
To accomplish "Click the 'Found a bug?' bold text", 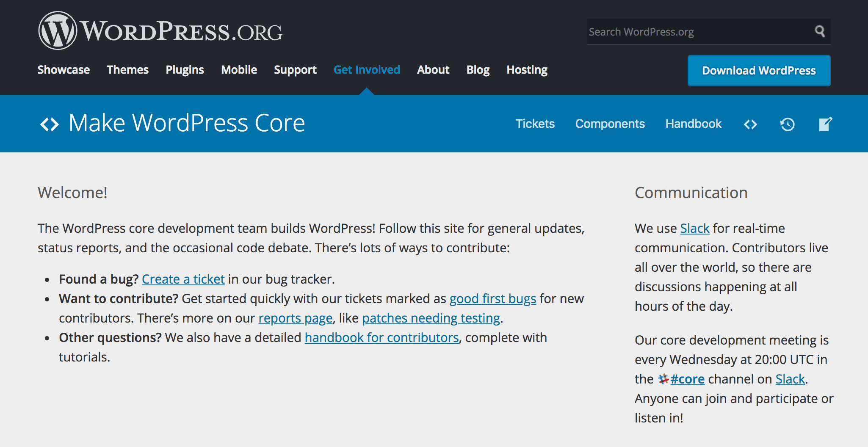I will 99,279.
